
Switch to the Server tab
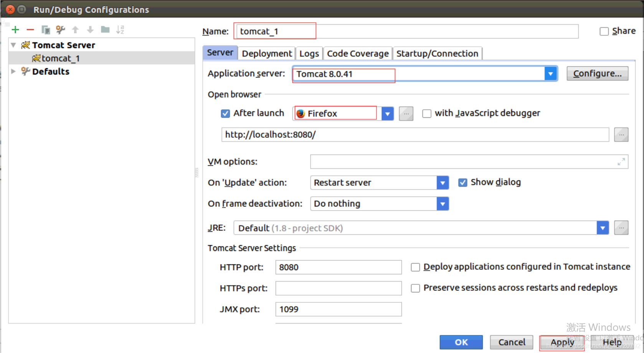220,53
